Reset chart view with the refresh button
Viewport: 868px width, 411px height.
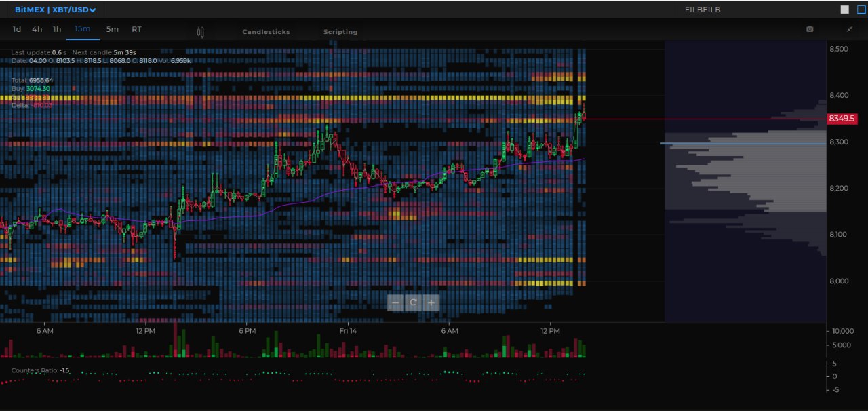[x=413, y=302]
